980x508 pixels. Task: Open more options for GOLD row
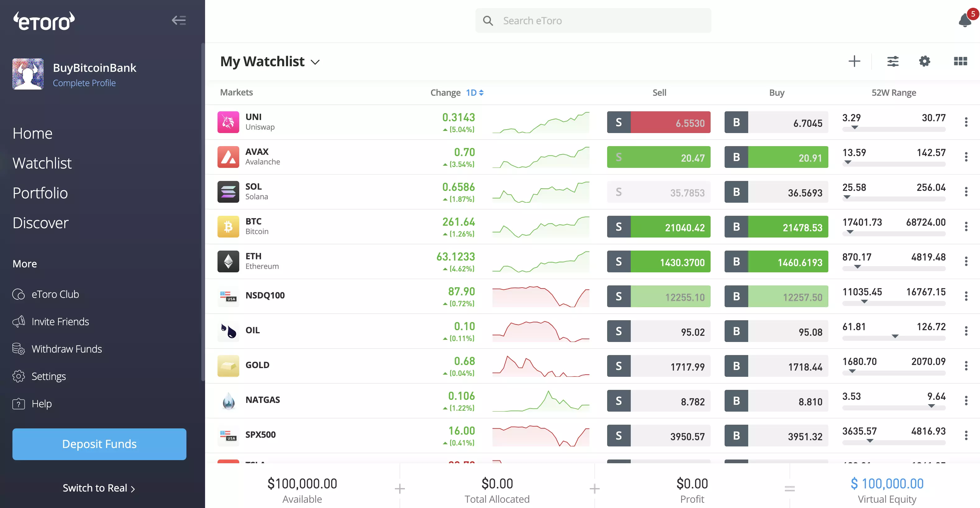click(x=966, y=366)
